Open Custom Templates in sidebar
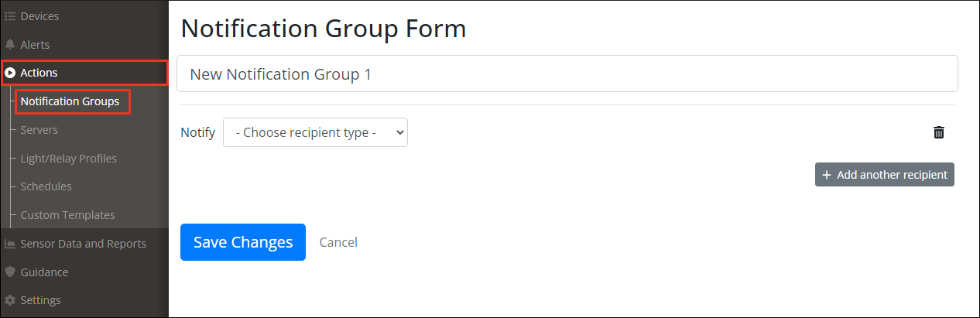This screenshot has width=980, height=318. click(x=67, y=215)
